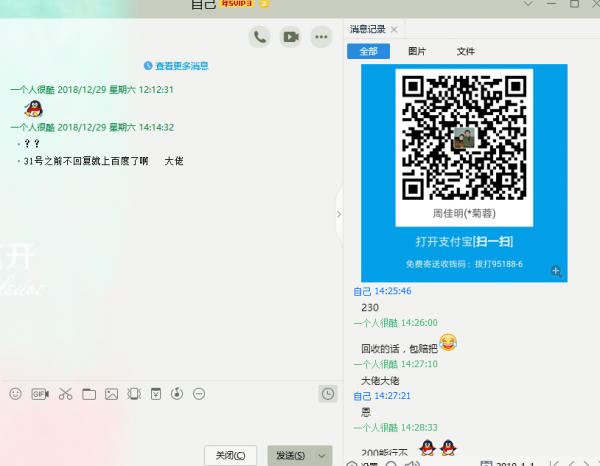Open the GIF sticker panel
This screenshot has width=600, height=466.
[x=40, y=394]
